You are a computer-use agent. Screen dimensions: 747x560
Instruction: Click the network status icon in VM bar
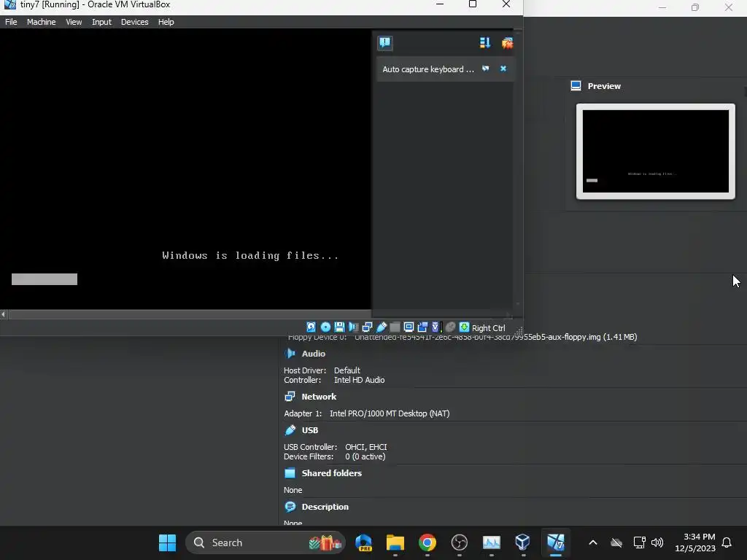(x=367, y=327)
